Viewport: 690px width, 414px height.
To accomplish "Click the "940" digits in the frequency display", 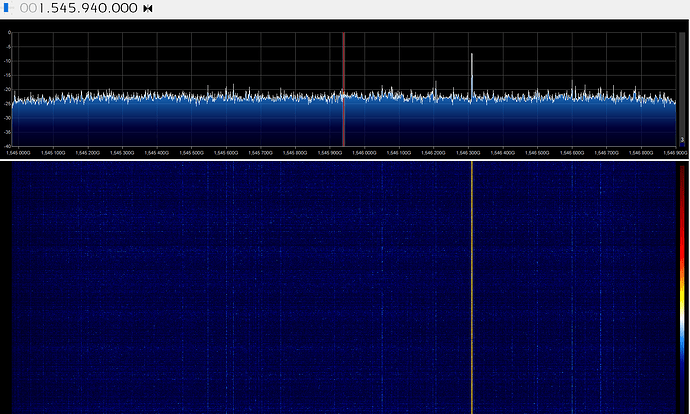I will (96, 8).
